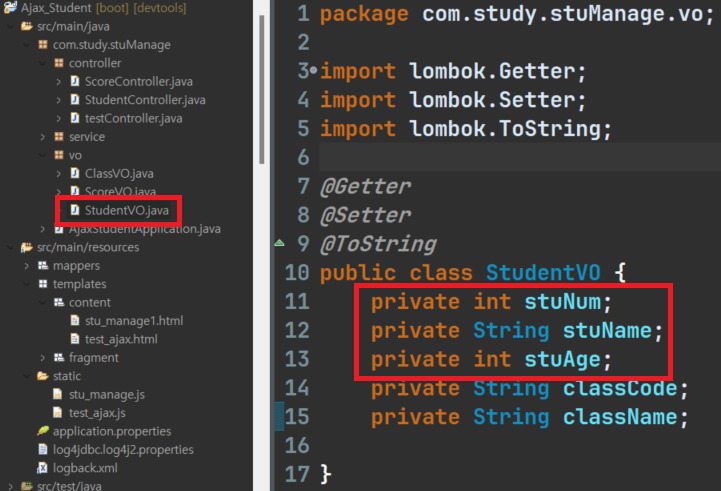Collapse the src/main/resources node
Viewport: 721px width, 491px height.
(x=11, y=247)
